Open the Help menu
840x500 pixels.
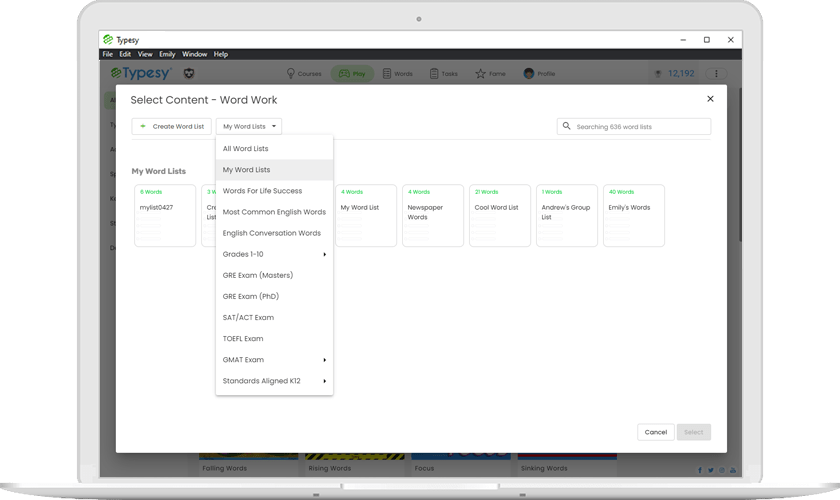click(x=221, y=54)
